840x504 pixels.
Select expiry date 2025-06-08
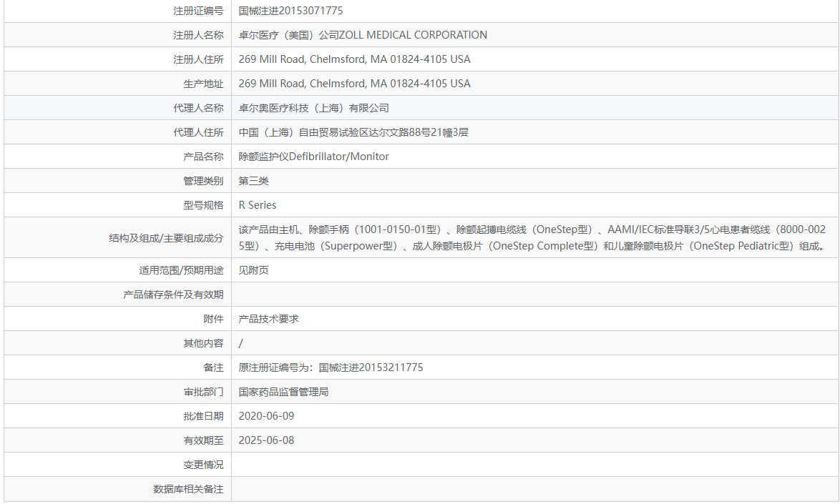click(x=266, y=440)
